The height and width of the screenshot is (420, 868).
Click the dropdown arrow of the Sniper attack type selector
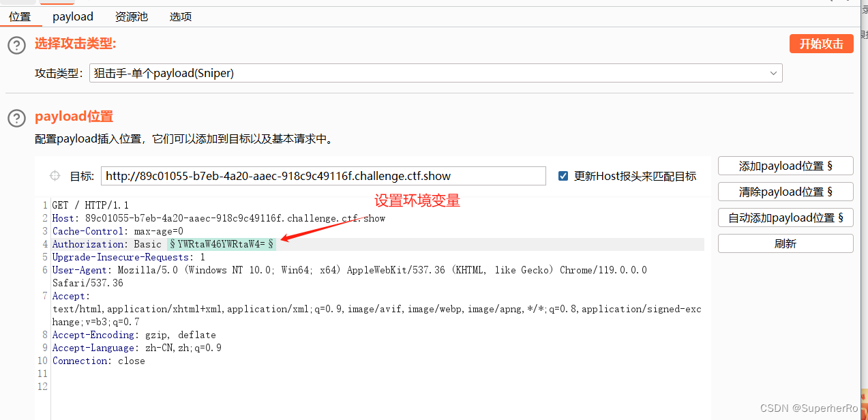pos(773,72)
